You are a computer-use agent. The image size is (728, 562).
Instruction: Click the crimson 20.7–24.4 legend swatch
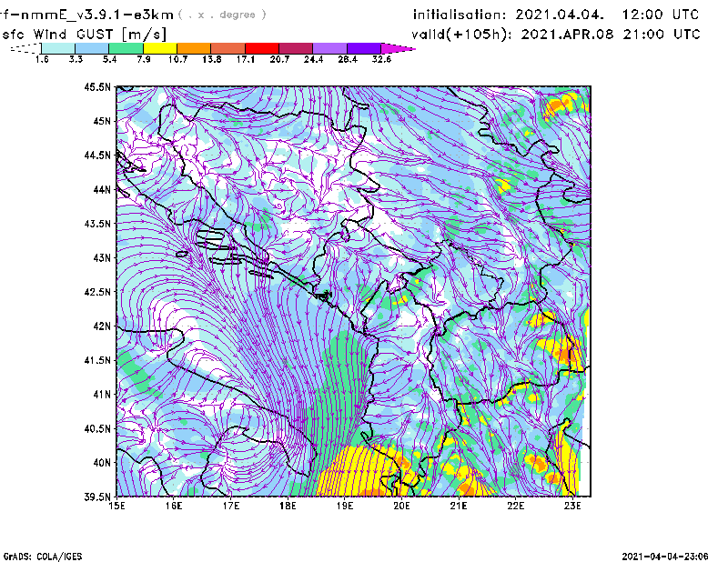point(296,48)
